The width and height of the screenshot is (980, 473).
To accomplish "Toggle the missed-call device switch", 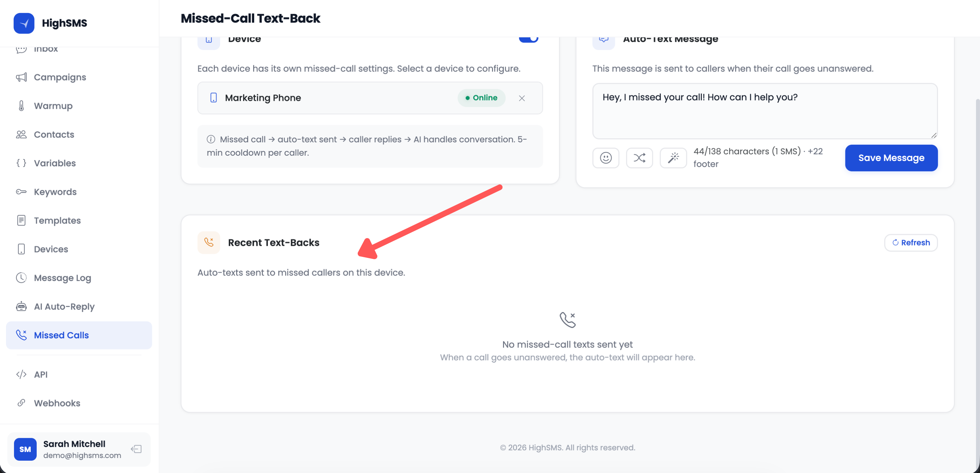I will pos(528,39).
